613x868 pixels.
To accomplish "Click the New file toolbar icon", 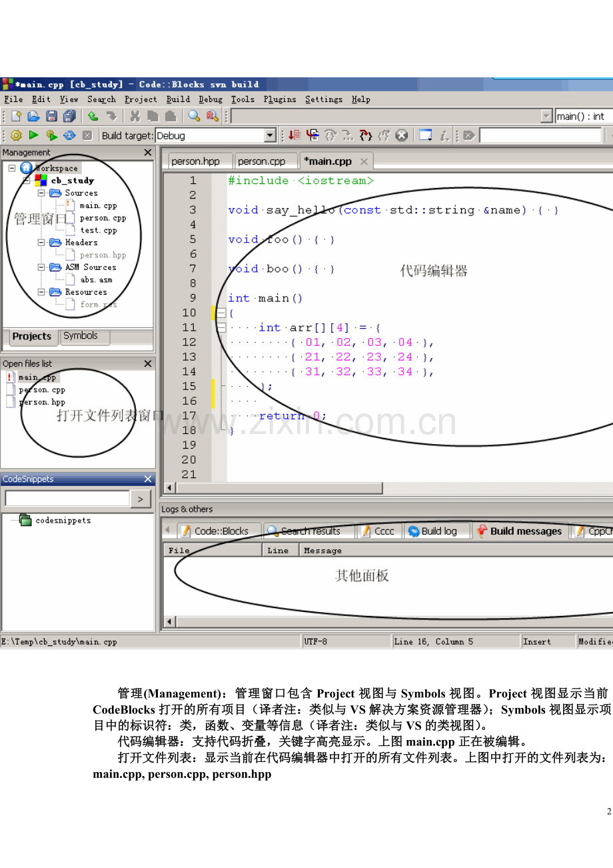I will 16,116.
